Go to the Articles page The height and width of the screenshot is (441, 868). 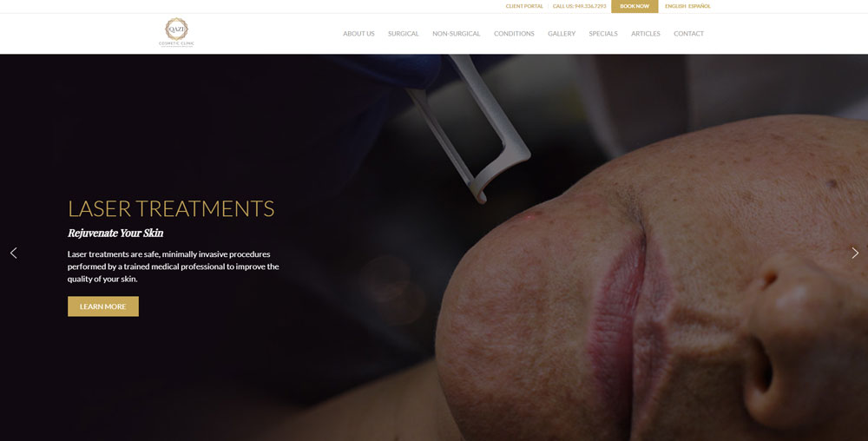(x=646, y=34)
